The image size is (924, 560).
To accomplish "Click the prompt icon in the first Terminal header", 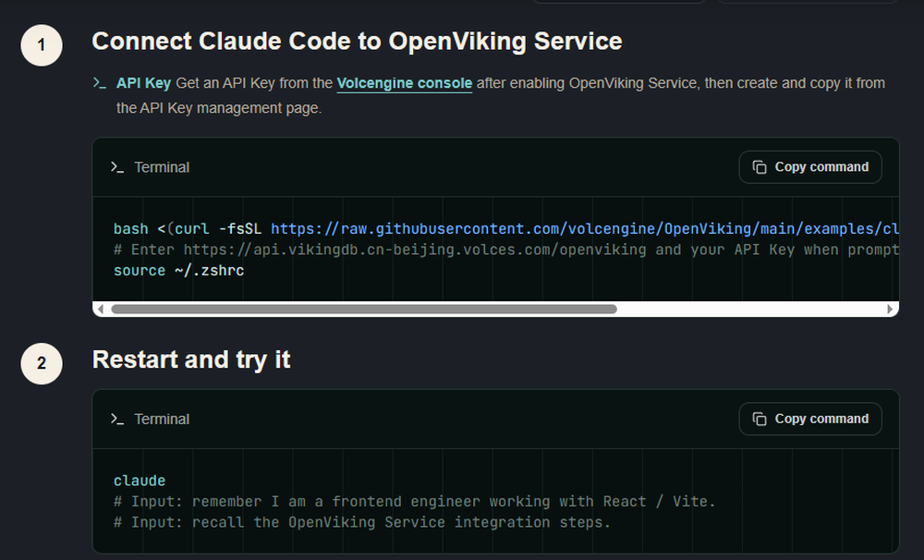I will coord(117,167).
